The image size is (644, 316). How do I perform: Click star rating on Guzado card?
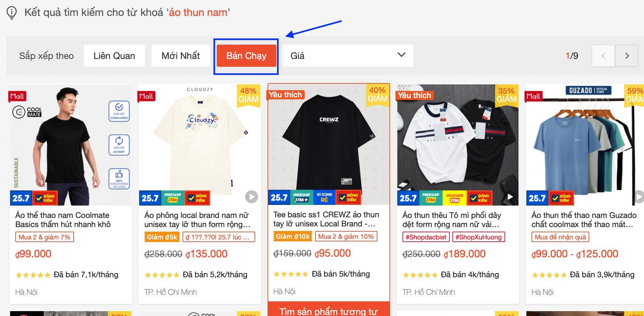[x=549, y=275]
